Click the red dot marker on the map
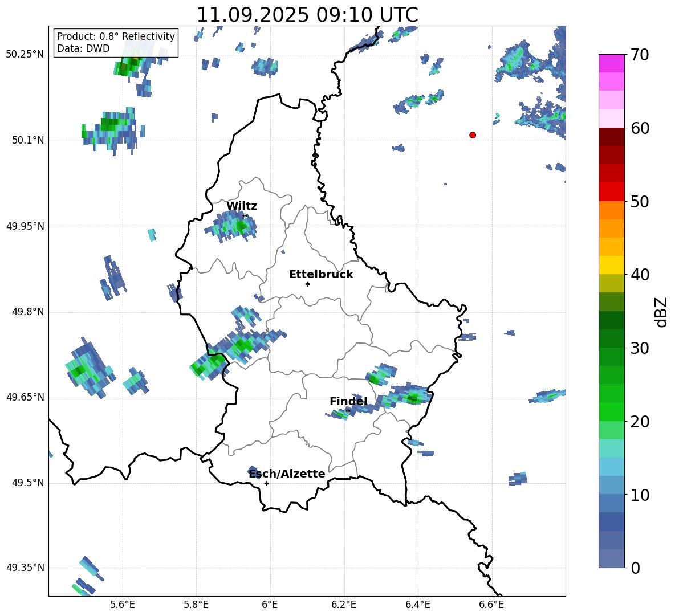 pyautogui.click(x=473, y=135)
